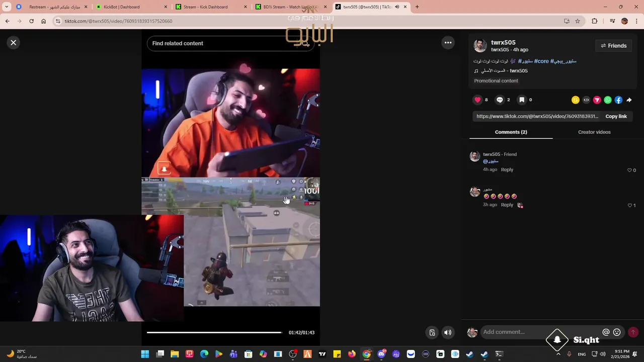
Task: Close the KickBot Dashboard tab
Action: (x=166, y=7)
